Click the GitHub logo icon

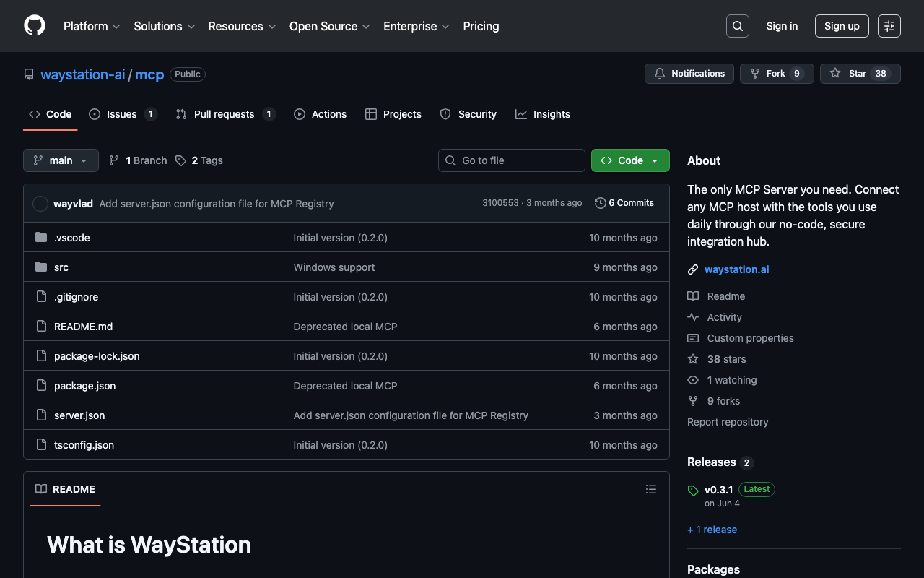coord(35,26)
